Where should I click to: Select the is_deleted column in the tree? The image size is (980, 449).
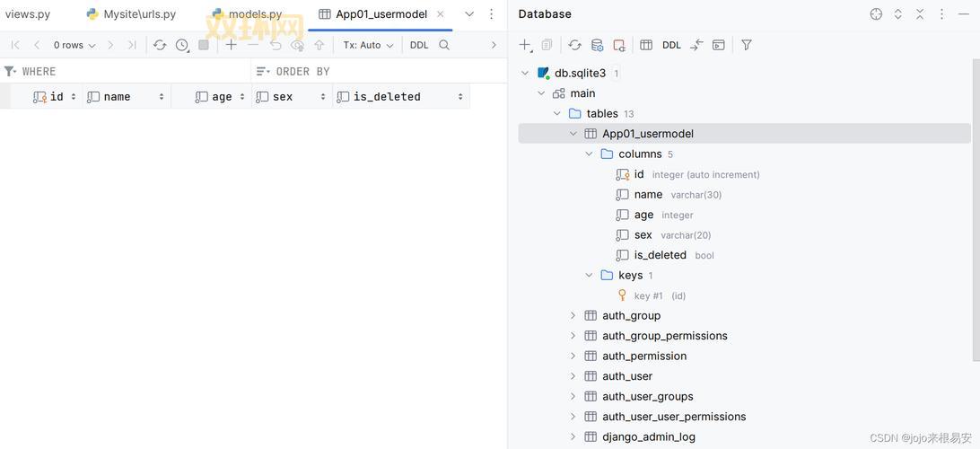click(x=660, y=255)
